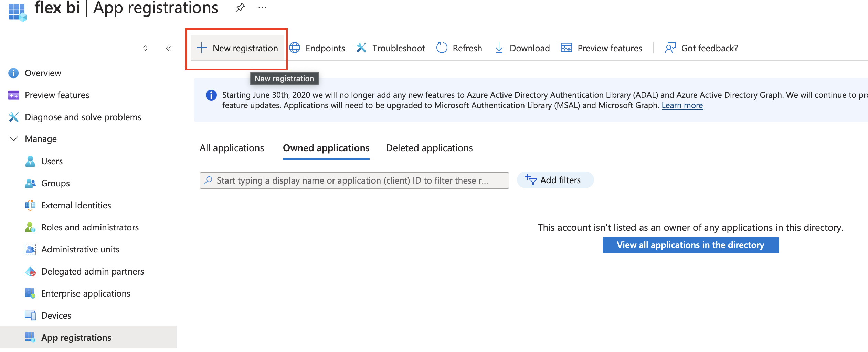Open the Learn more link
Viewport: 868px width, 352px height.
(x=682, y=105)
